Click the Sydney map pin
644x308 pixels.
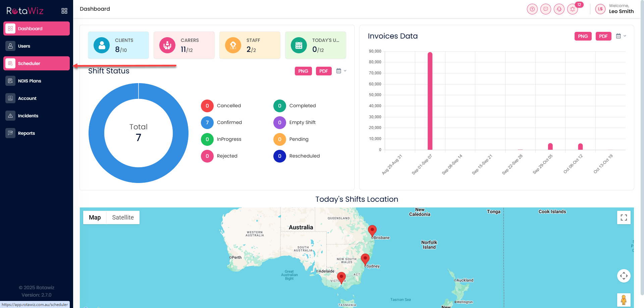click(x=365, y=259)
